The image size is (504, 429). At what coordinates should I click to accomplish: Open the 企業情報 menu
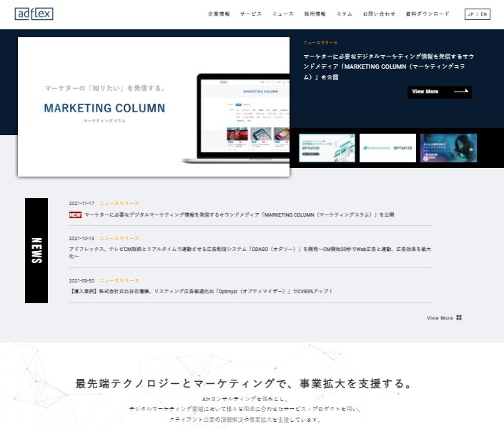point(219,14)
